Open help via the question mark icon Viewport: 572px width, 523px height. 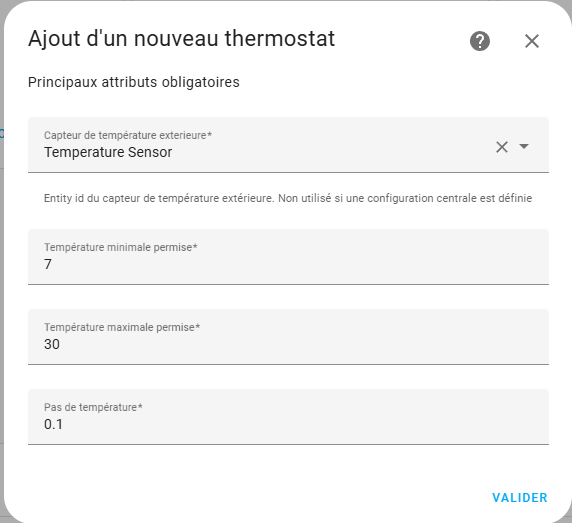[480, 41]
